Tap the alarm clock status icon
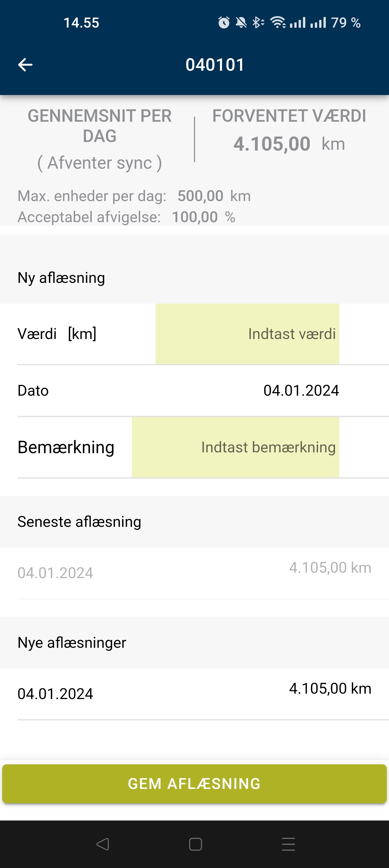 [x=224, y=23]
